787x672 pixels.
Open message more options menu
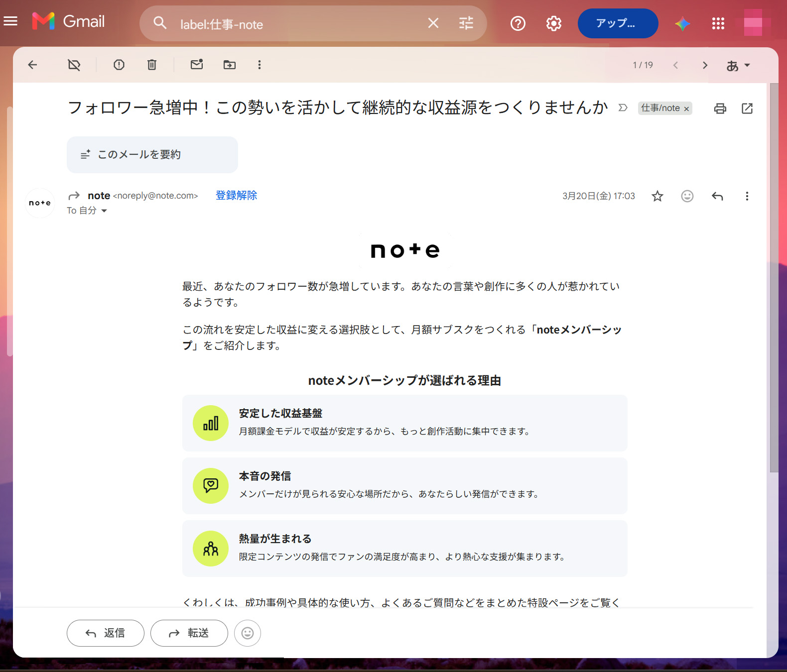[x=747, y=196]
